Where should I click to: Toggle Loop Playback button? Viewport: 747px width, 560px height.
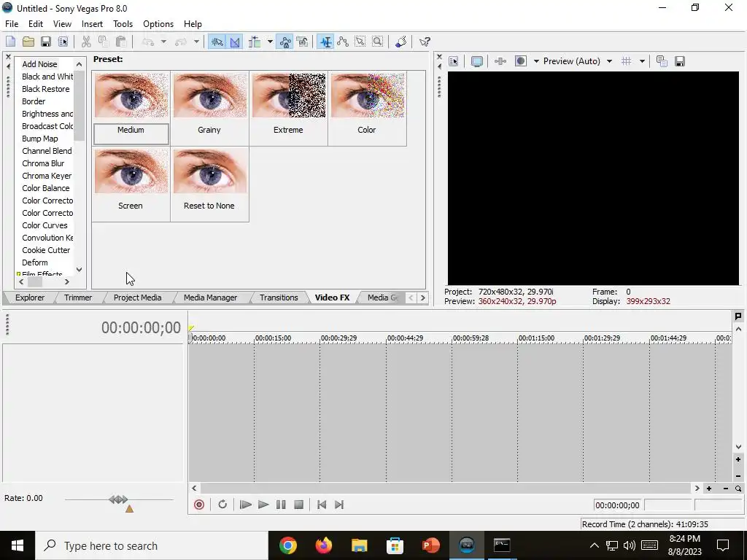pos(222,505)
